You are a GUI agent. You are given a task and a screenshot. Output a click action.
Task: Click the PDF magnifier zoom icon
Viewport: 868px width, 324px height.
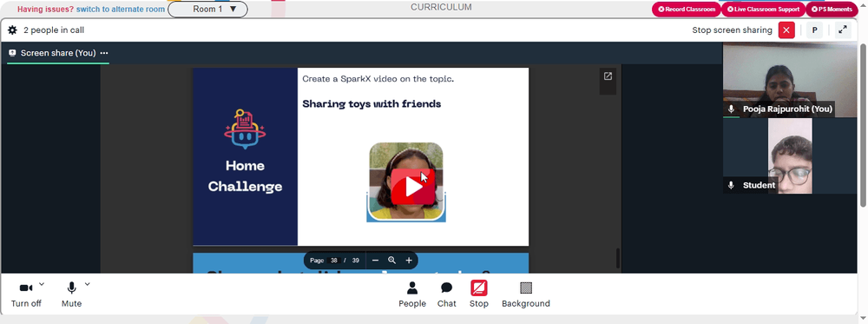[392, 261]
